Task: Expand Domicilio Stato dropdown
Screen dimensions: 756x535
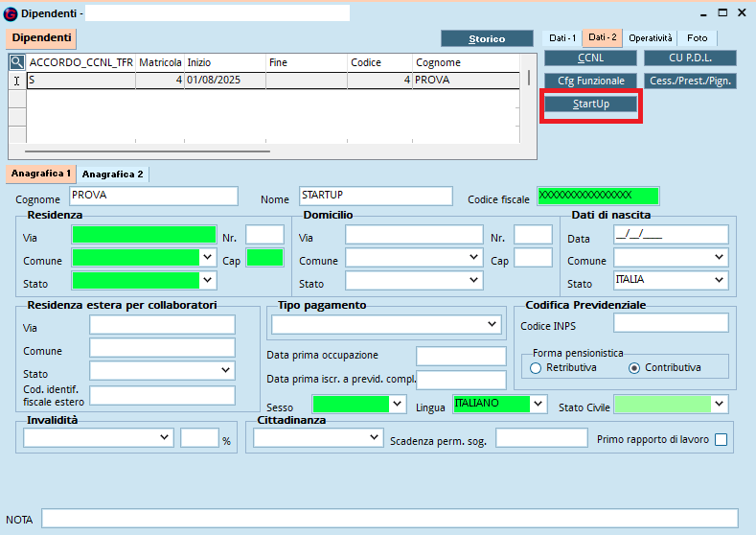Action: coord(474,280)
